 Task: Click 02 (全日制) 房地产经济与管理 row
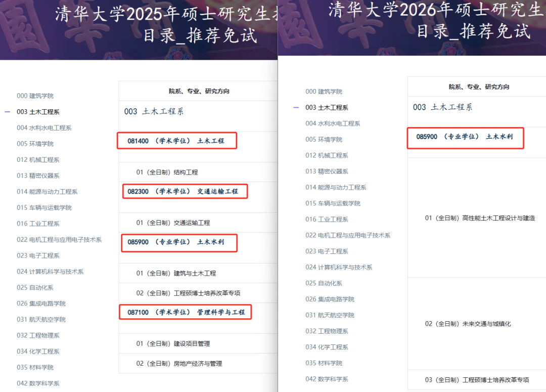(198, 364)
